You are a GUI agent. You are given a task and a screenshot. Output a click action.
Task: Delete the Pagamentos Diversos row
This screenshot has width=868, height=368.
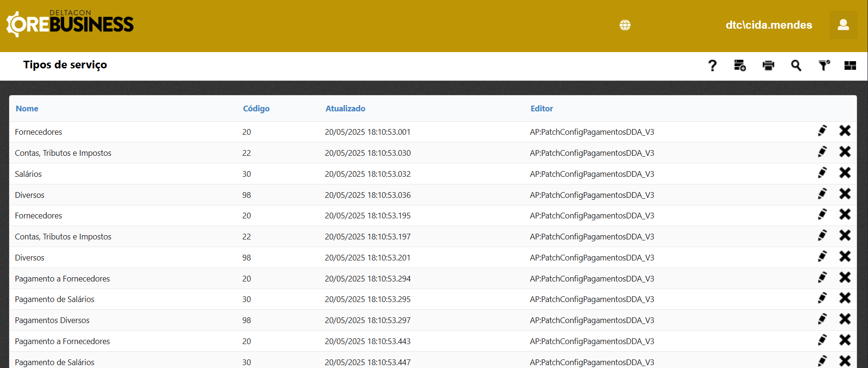tap(845, 319)
